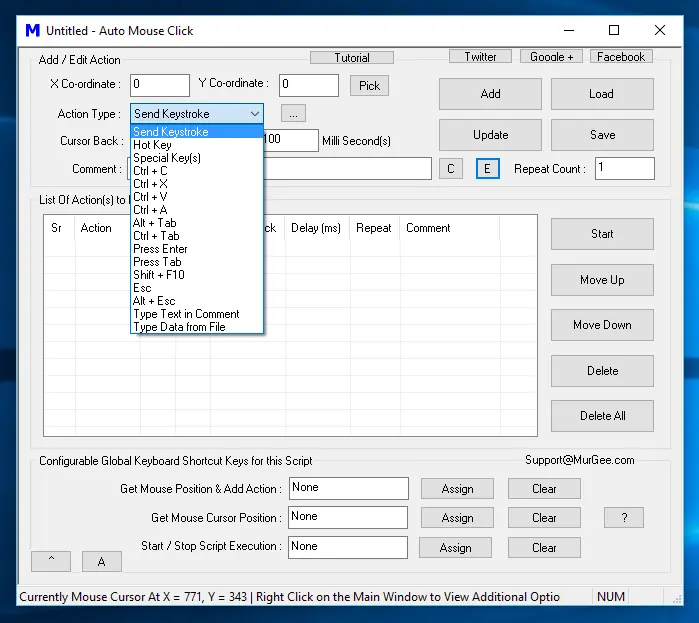Click the small 'C' button beside Comment
The image size is (699, 623).
[x=450, y=169]
